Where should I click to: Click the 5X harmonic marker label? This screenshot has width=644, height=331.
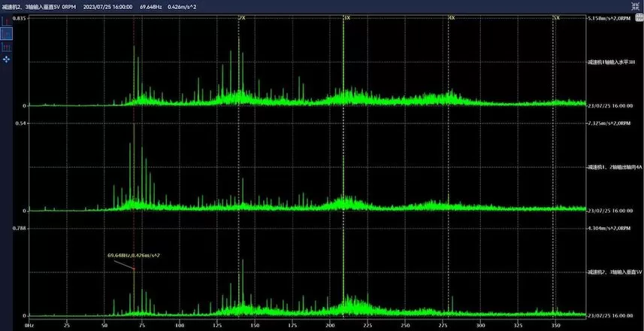point(555,17)
